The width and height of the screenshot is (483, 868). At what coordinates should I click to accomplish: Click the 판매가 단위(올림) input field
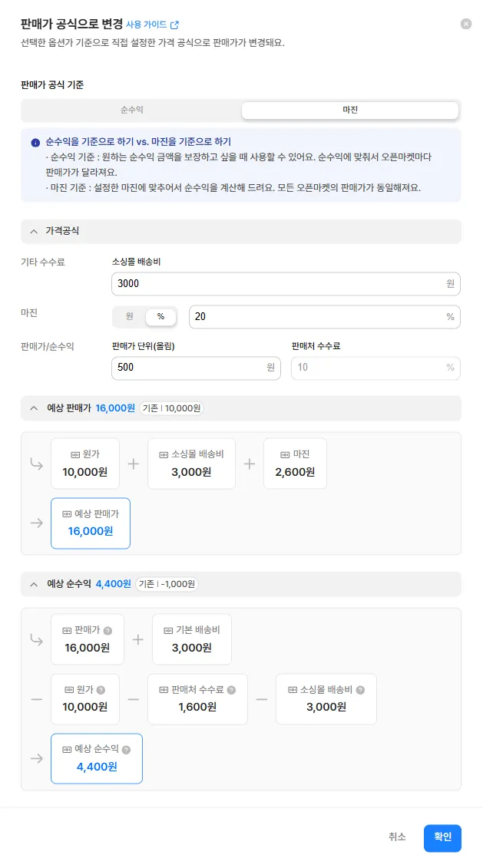coord(196,368)
